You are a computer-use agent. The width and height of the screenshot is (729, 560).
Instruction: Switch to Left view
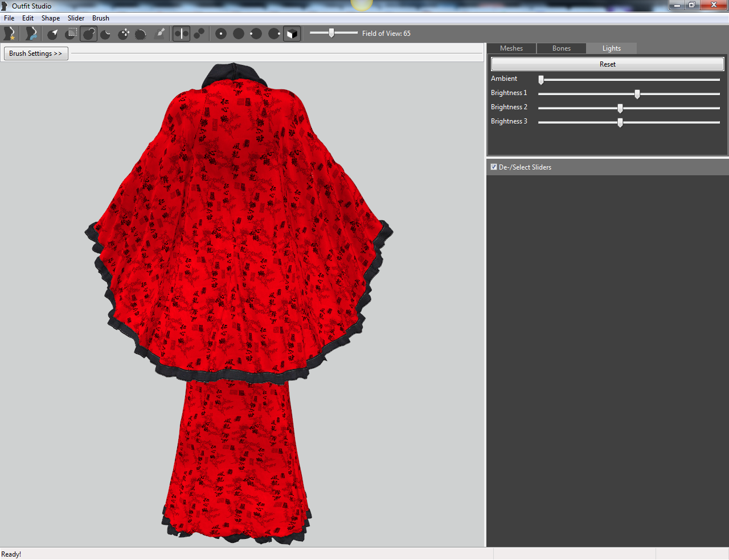(x=256, y=34)
